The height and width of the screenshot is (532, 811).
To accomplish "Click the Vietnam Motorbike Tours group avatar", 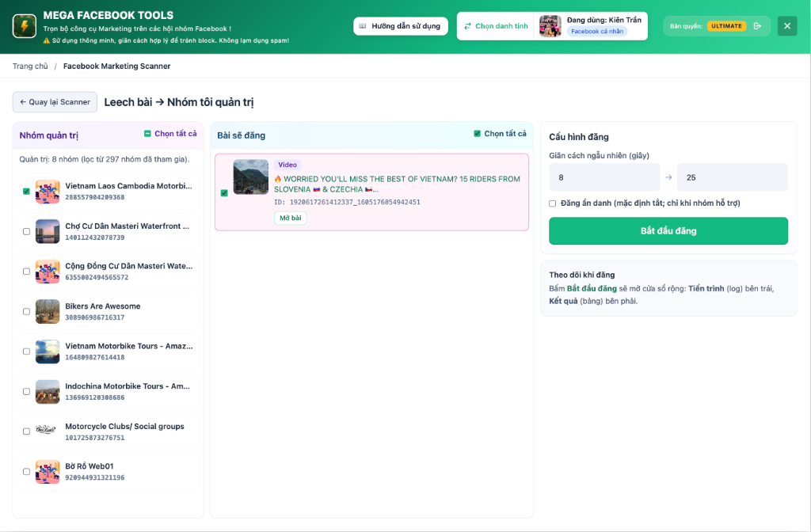I will point(48,351).
